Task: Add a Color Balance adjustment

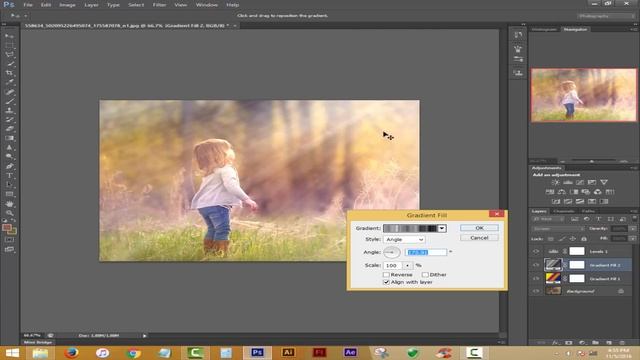Action: (562, 192)
